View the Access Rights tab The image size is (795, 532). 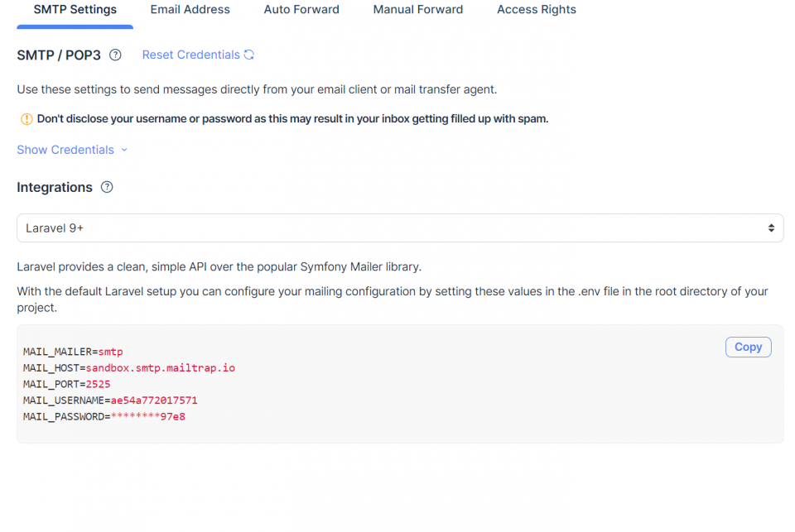pyautogui.click(x=536, y=9)
